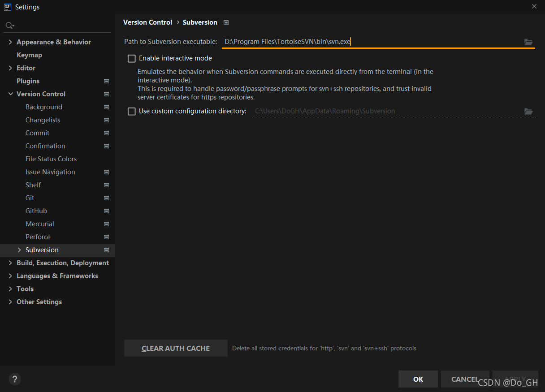Enable interactive mode checkbox

[x=132, y=59]
